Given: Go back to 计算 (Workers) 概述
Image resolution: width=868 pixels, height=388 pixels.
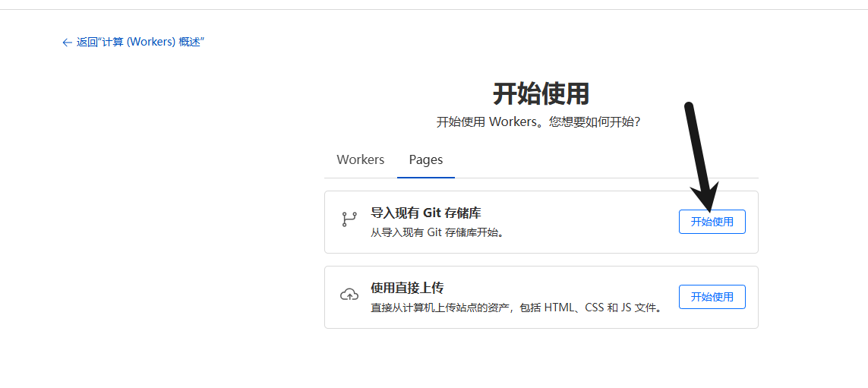Looking at the screenshot, I should coord(140,43).
